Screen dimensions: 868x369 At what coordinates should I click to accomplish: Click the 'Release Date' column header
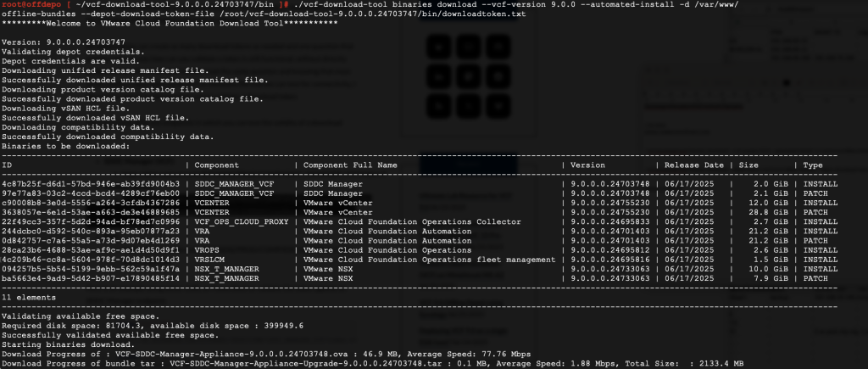(694, 165)
